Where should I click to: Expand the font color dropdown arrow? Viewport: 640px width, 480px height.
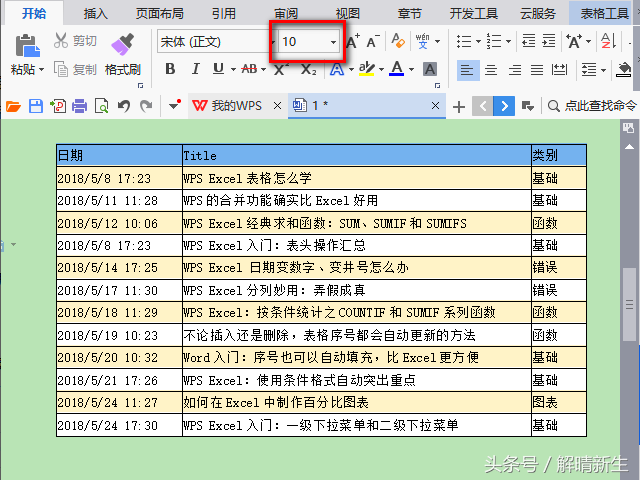[411, 70]
